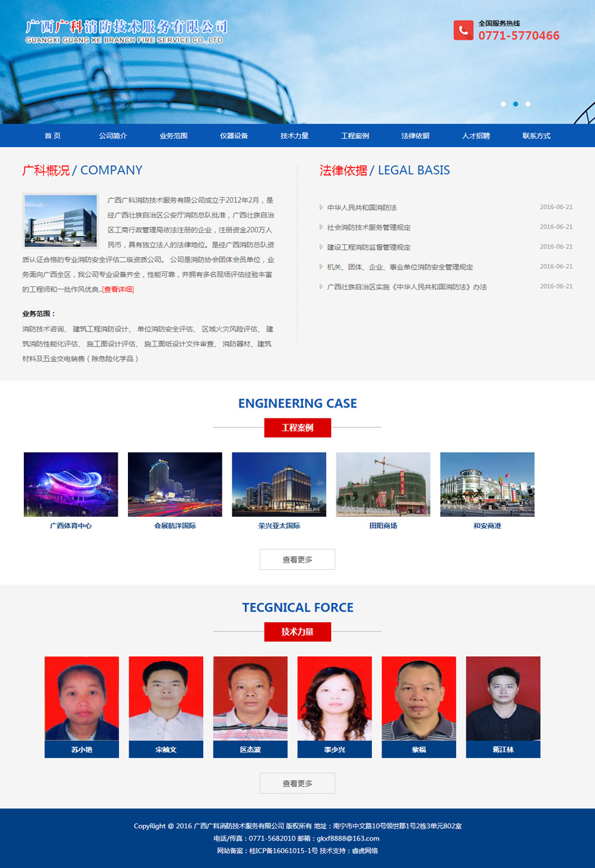Click arrow bullet beside 建设工程消防监督管理规定

(x=321, y=247)
